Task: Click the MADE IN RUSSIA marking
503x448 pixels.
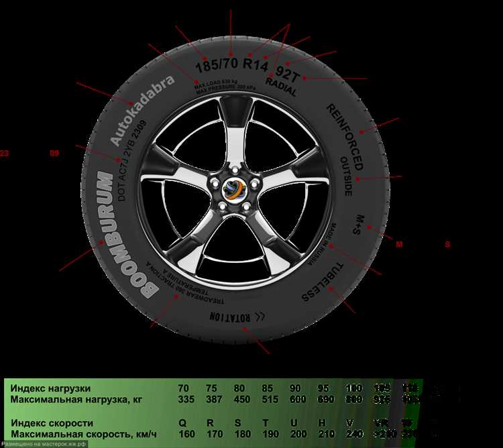Action: pyautogui.click(x=323, y=243)
